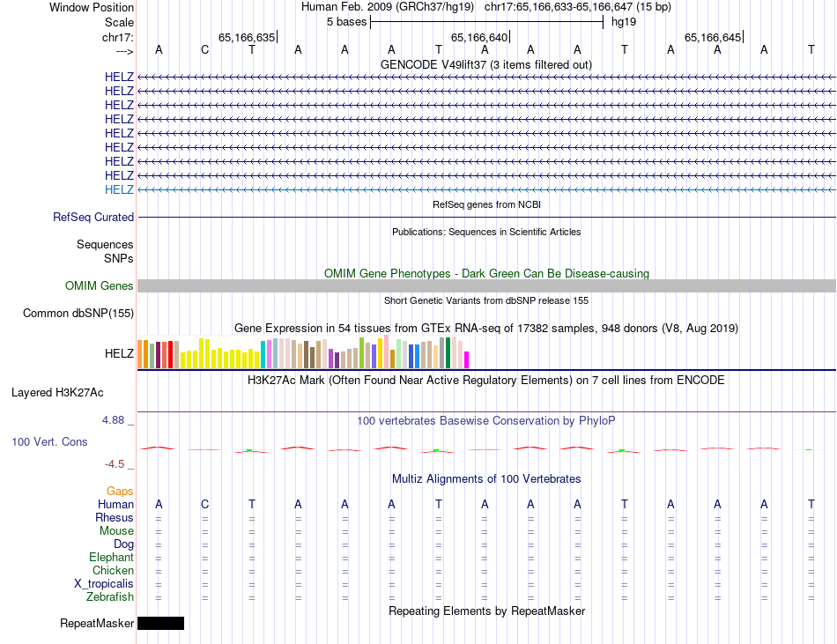Open Short Genetic Variants from dbSNP title
This screenshot has width=837, height=644.
(x=486, y=300)
